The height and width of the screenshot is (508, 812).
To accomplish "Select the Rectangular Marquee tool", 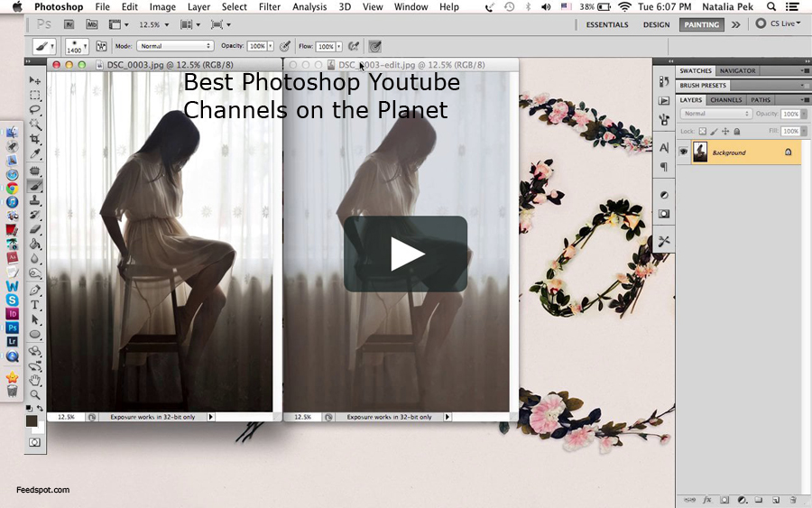I will [x=34, y=96].
